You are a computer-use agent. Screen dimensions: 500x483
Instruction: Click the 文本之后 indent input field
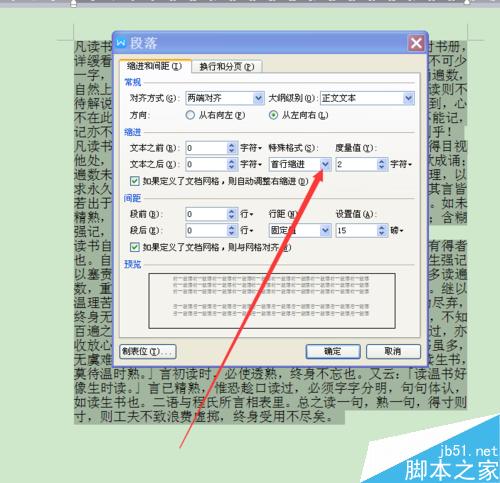206,164
